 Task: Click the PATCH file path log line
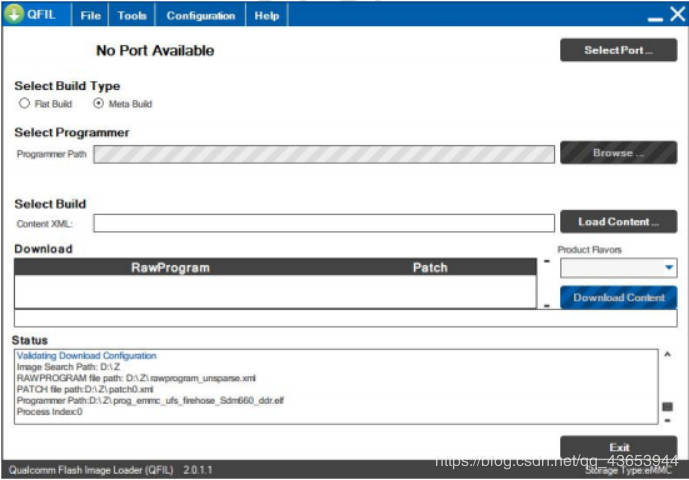[x=85, y=389]
